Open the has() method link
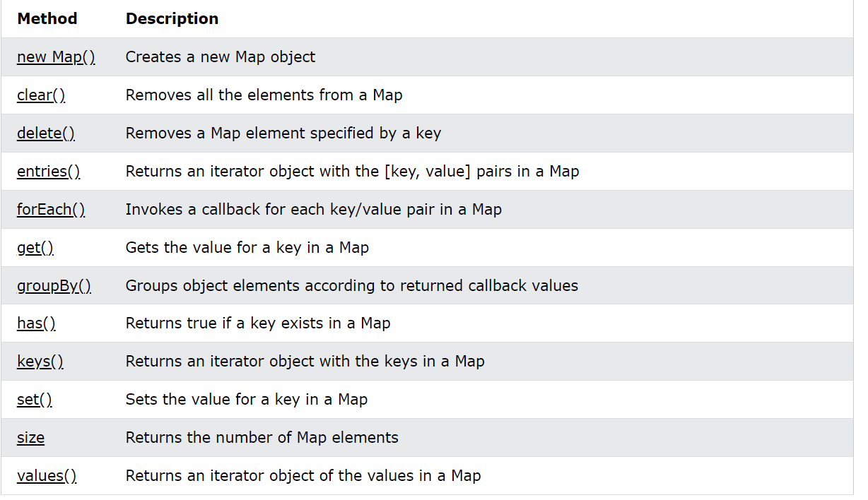868x500 pixels. point(36,324)
